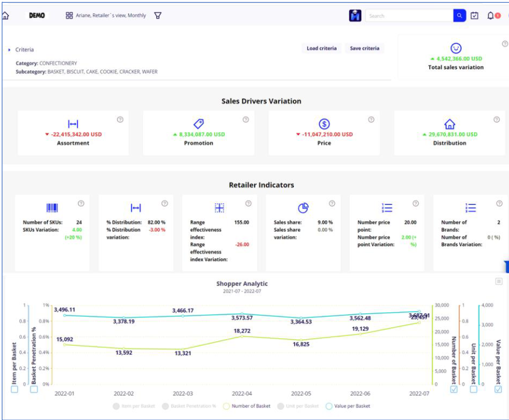The image size is (509, 420).
Task: Toggle the Item per Basket axis checkbox
Action: 14,389
